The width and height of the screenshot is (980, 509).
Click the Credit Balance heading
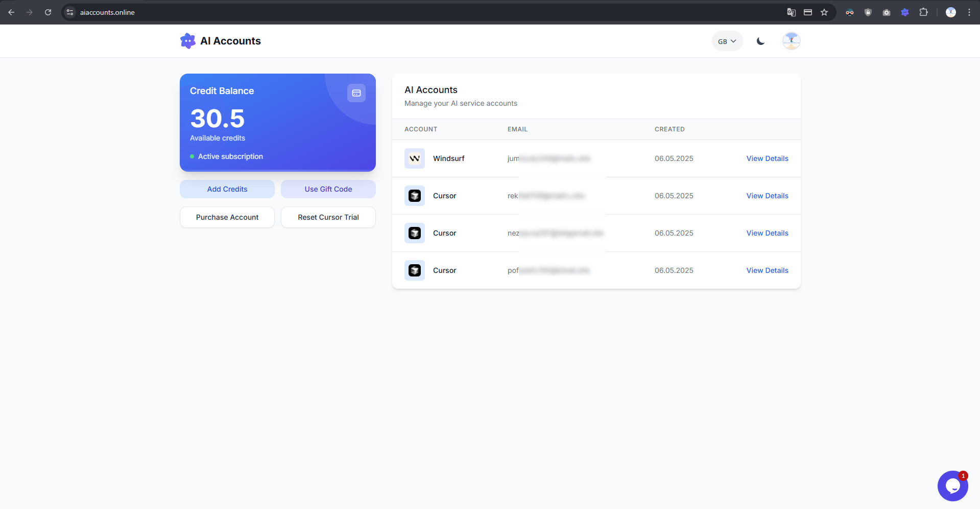(222, 91)
